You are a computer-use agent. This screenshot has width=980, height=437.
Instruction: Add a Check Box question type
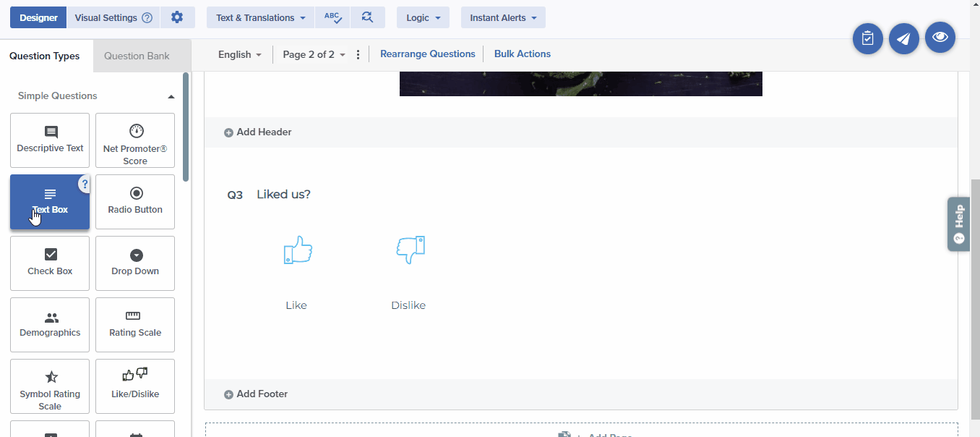pyautogui.click(x=50, y=263)
